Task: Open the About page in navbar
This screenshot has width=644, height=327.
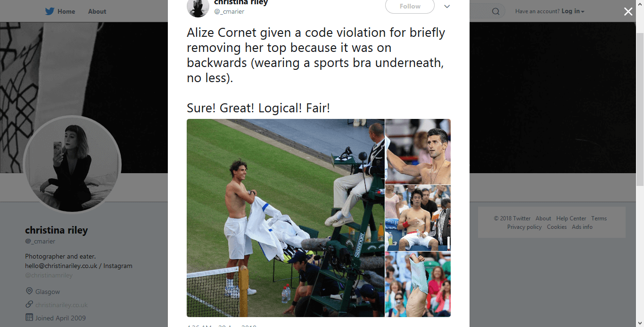Action: pos(97,11)
